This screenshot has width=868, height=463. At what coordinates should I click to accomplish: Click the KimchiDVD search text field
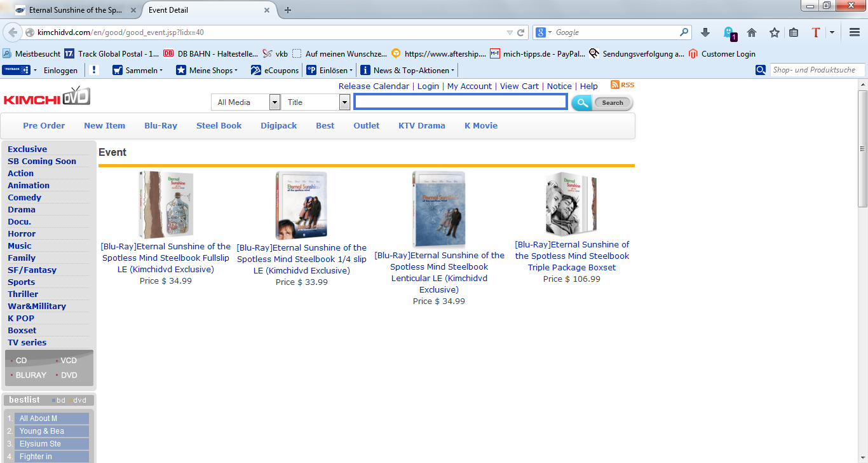click(x=461, y=102)
